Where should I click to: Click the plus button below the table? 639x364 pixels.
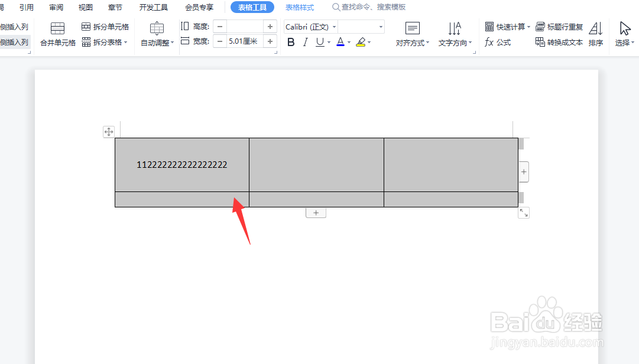(316, 212)
